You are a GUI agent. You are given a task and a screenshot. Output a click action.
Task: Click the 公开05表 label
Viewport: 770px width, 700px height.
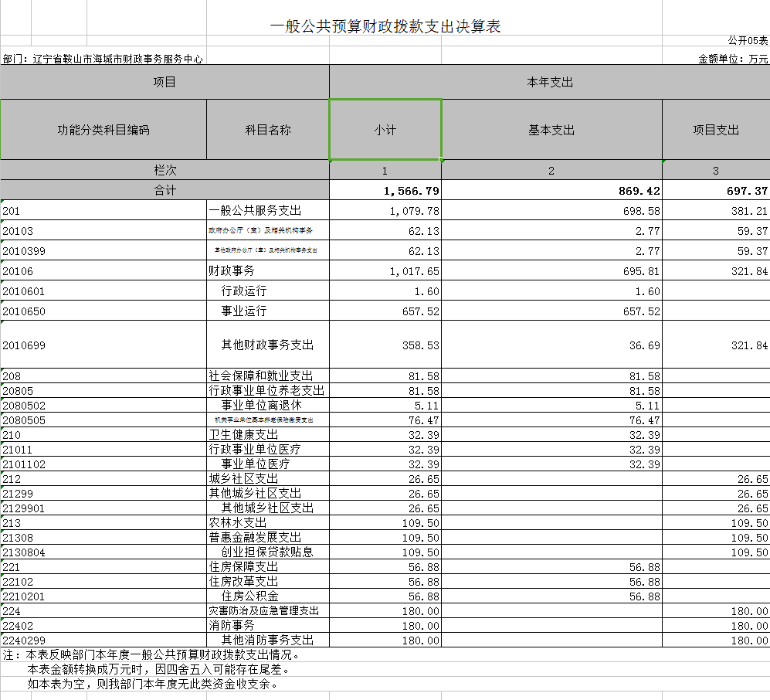tap(748, 40)
